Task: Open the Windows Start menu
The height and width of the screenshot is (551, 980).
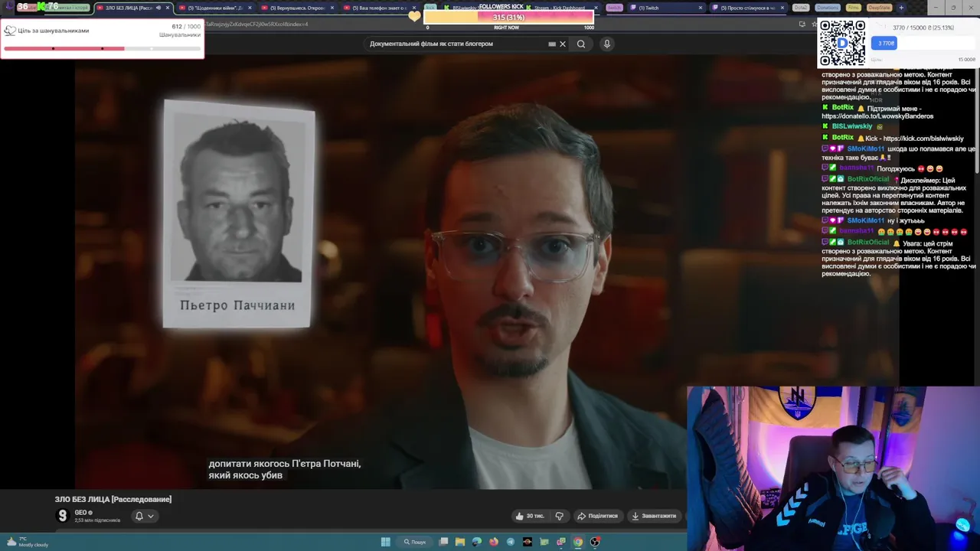Action: 385,542
